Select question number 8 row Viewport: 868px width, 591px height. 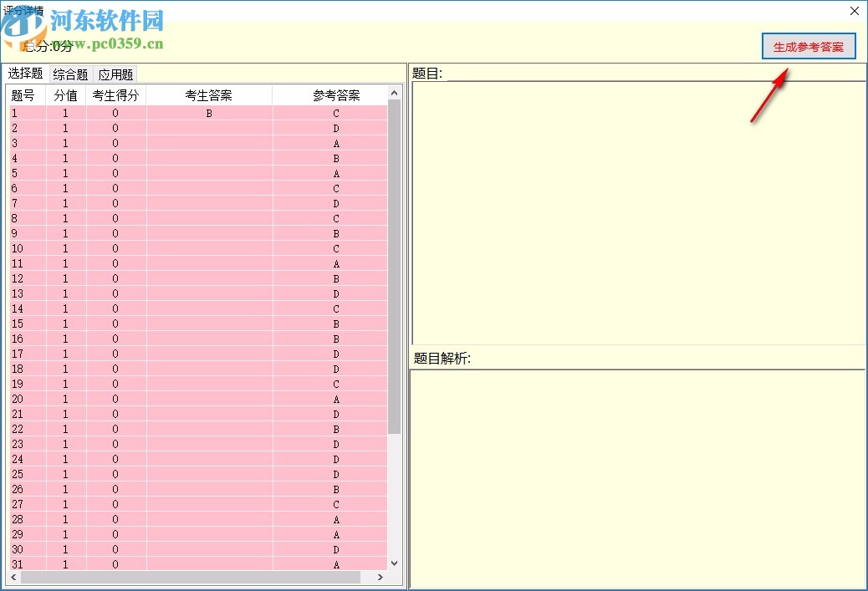[14, 218]
